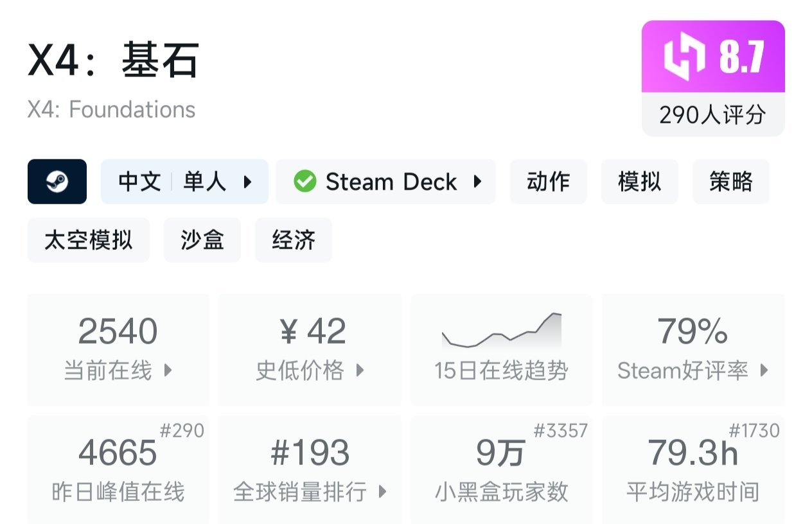Expand the 史低价格 price history arrow
The height and width of the screenshot is (524, 812).
[360, 371]
